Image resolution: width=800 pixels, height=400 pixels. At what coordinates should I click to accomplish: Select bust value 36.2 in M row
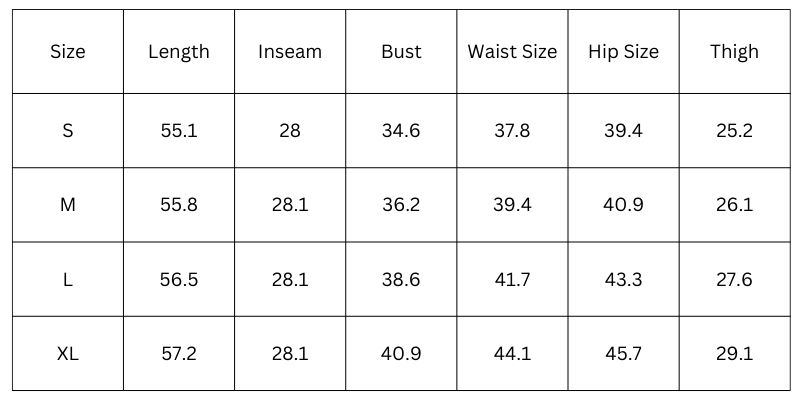click(x=401, y=205)
